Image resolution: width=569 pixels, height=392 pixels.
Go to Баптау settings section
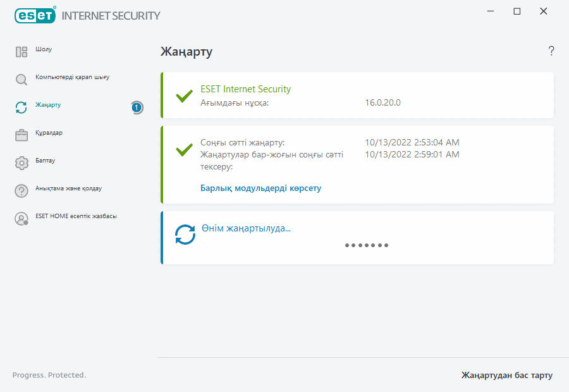45,161
